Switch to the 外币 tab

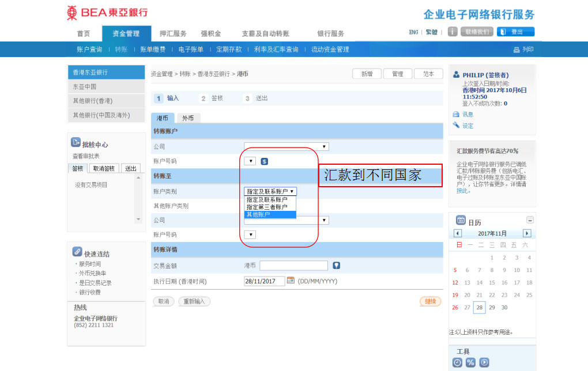(188, 118)
